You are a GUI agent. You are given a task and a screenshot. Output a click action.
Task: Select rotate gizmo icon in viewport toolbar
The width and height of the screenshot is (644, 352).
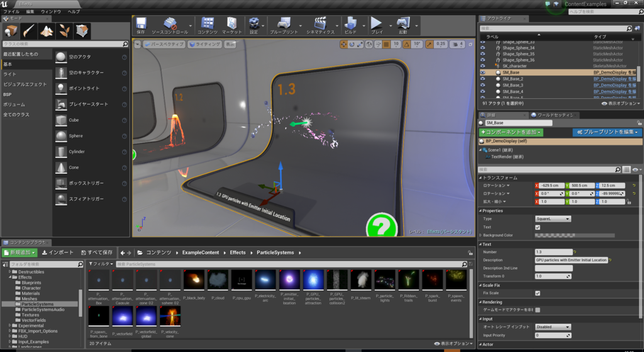pos(352,45)
